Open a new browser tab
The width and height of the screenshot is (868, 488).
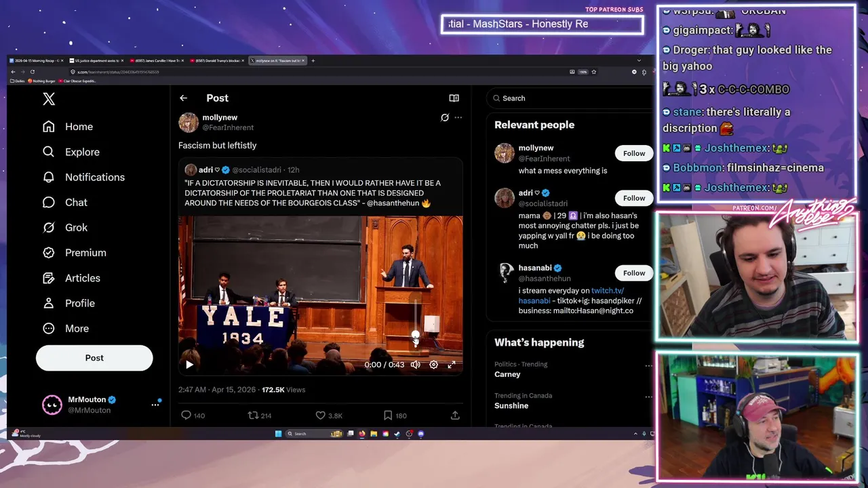tap(313, 60)
